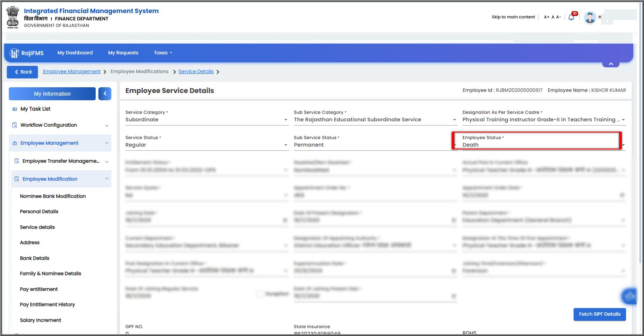This screenshot has height=336, width=644.
Task: Click the RajIFMS logo icon
Action: tap(14, 53)
